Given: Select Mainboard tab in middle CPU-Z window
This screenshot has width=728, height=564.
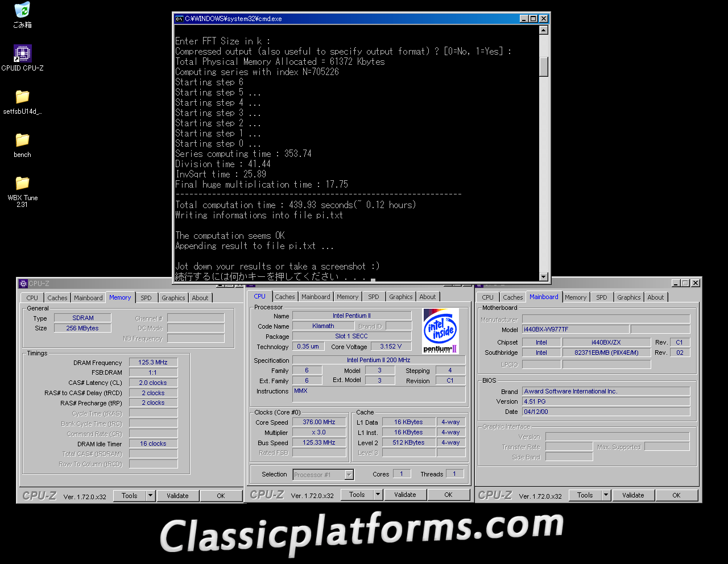Looking at the screenshot, I should 316,297.
